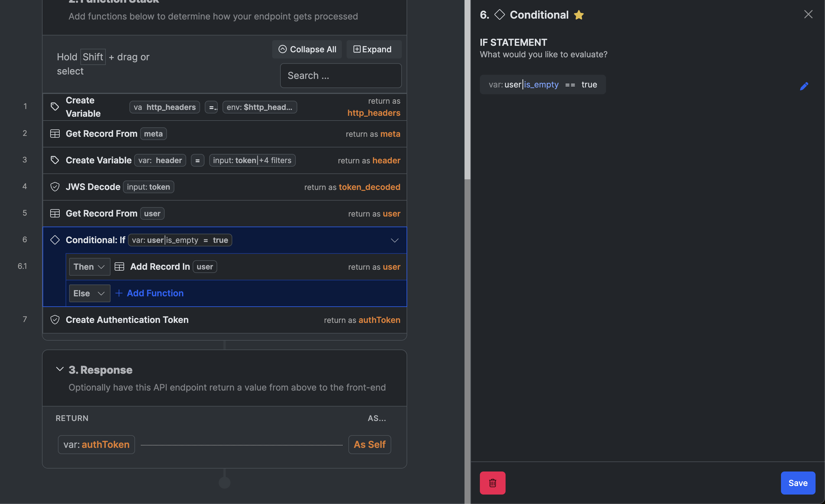
Task: Click the vertical scrollbar of the function stack
Action: point(467,90)
